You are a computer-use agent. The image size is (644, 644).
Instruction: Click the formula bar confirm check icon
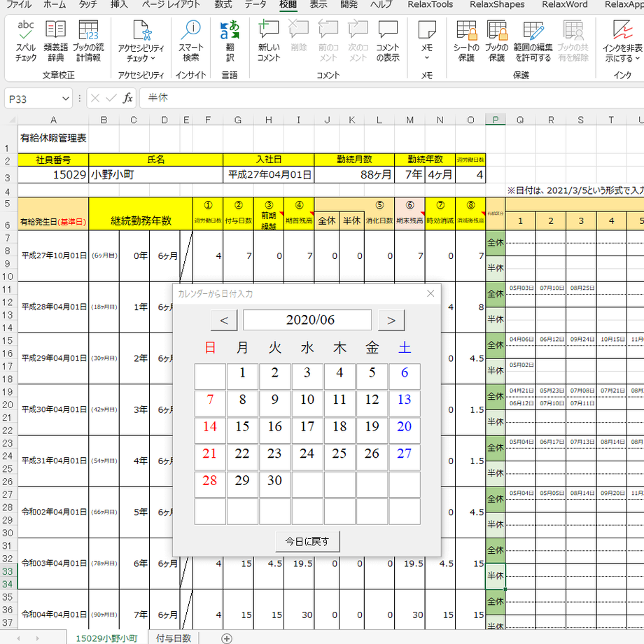pos(111,98)
